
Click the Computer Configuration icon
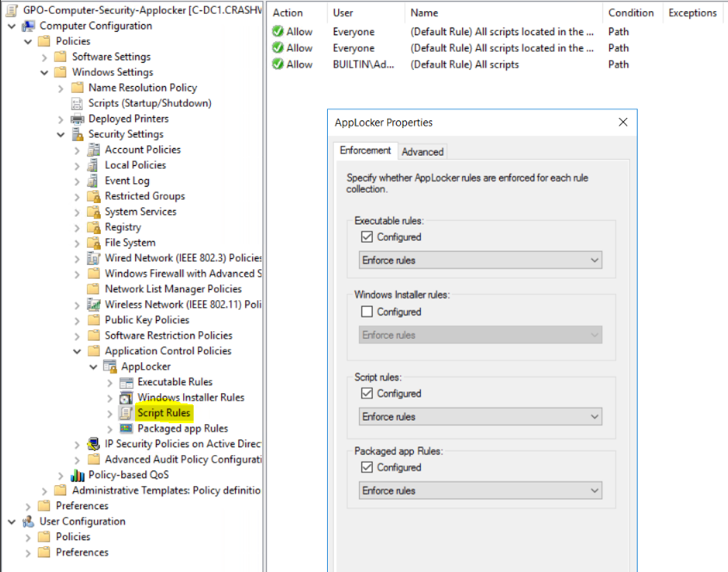[x=28, y=26]
